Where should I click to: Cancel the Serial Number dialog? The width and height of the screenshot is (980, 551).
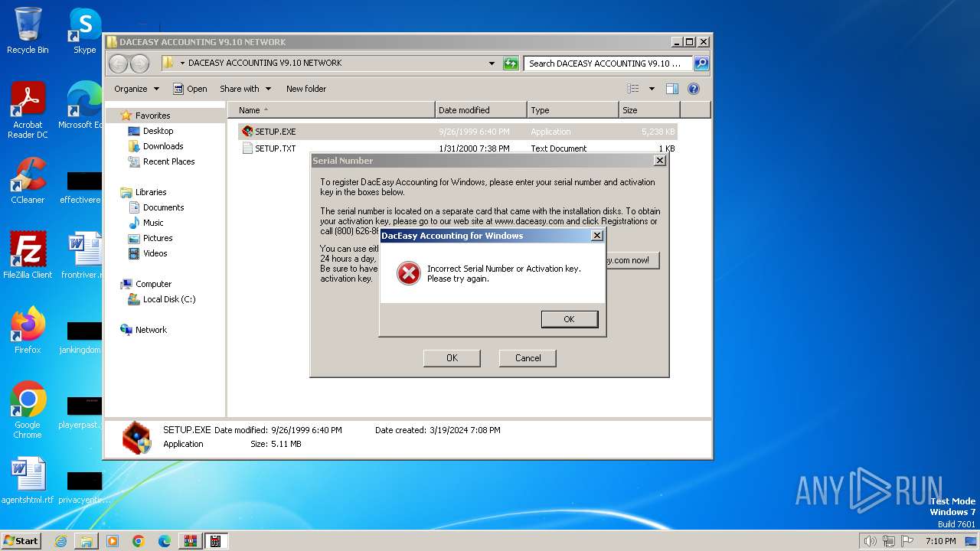tap(528, 358)
